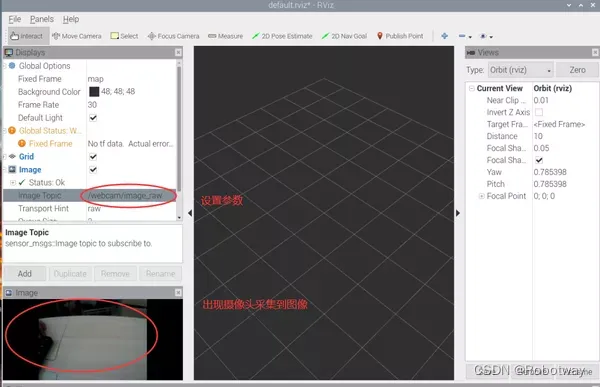
Task: Enable the Invert Z Axis checkbox
Action: click(539, 112)
